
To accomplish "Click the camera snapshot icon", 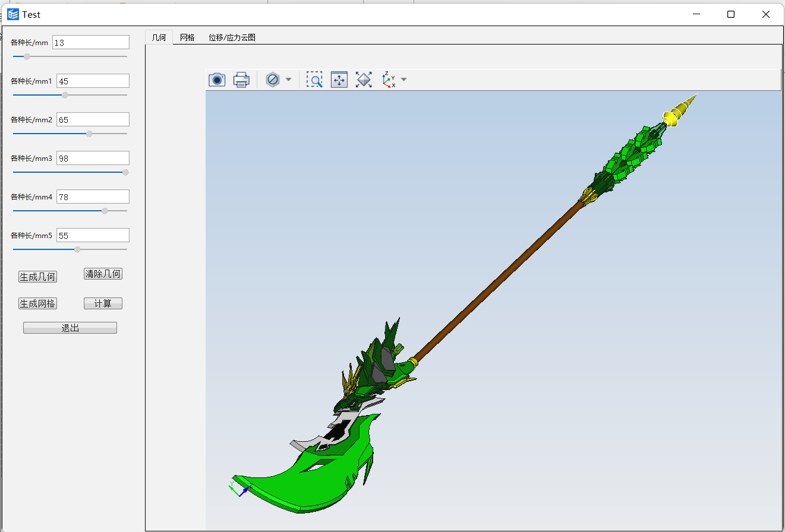I will [x=217, y=80].
